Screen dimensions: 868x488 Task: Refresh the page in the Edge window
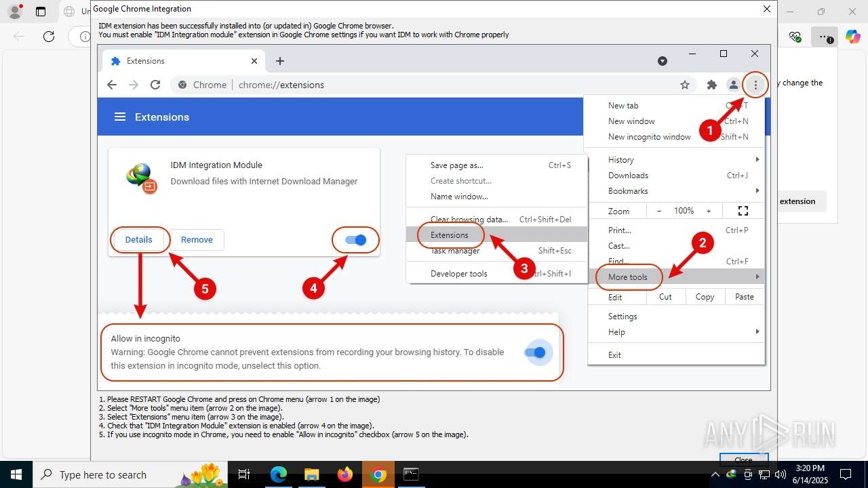pyautogui.click(x=49, y=37)
